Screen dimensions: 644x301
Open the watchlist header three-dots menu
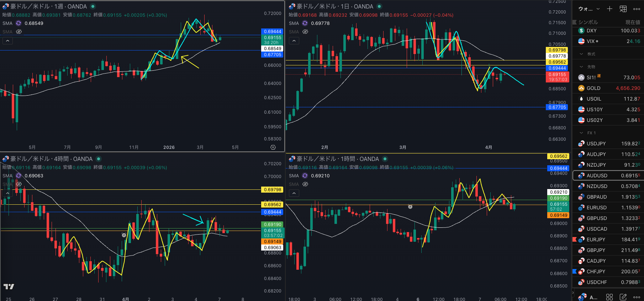637,9
